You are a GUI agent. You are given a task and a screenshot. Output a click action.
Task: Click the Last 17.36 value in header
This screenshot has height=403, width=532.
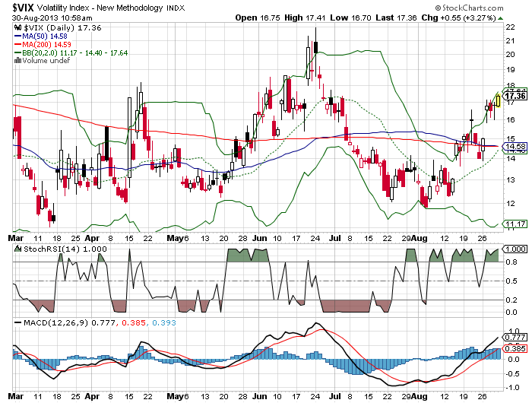pyautogui.click(x=396, y=17)
